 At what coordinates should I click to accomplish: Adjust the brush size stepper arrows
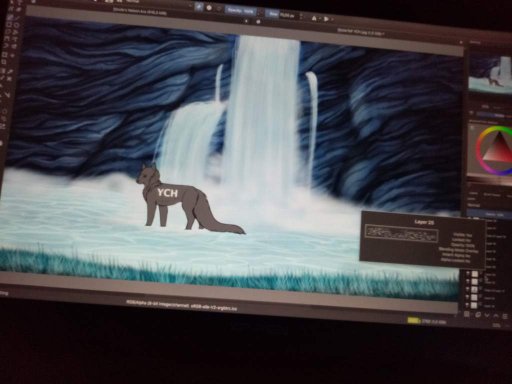(301, 15)
